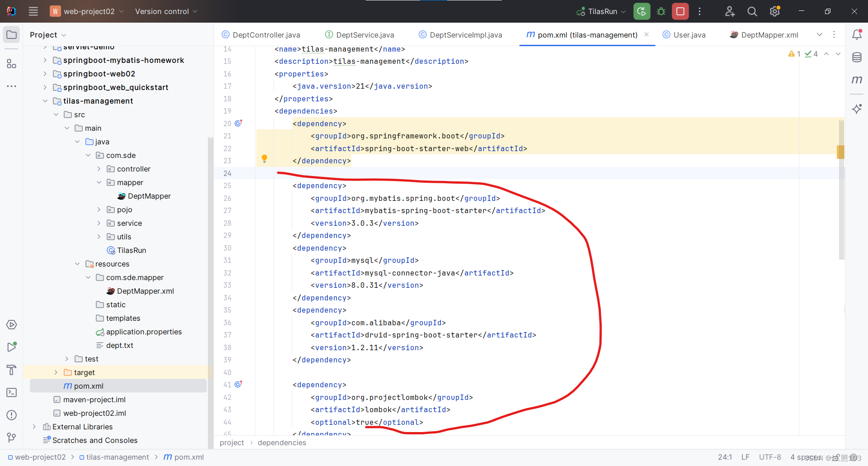Open the Services tool window
868x466 pixels.
(x=12, y=325)
